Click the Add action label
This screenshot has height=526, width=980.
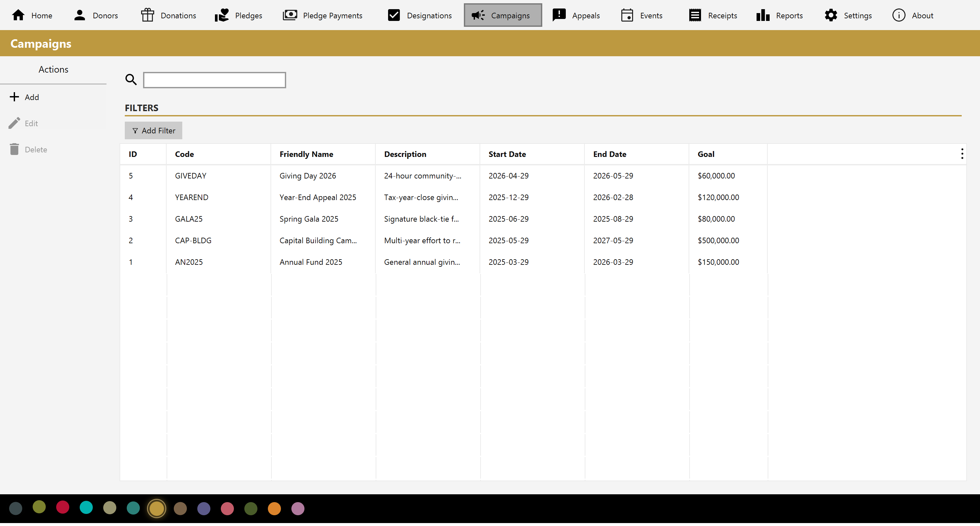[x=32, y=97]
